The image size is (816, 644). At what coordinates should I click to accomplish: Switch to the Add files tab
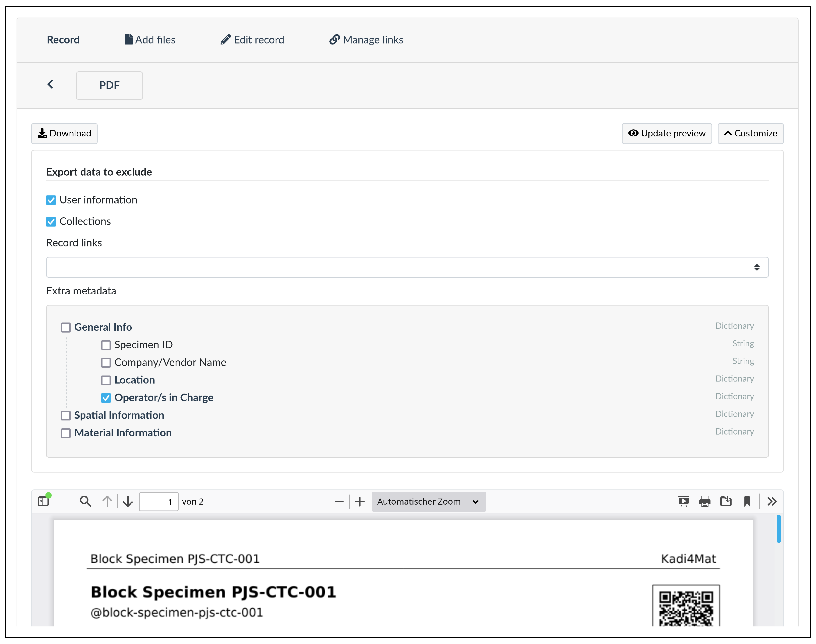(150, 40)
